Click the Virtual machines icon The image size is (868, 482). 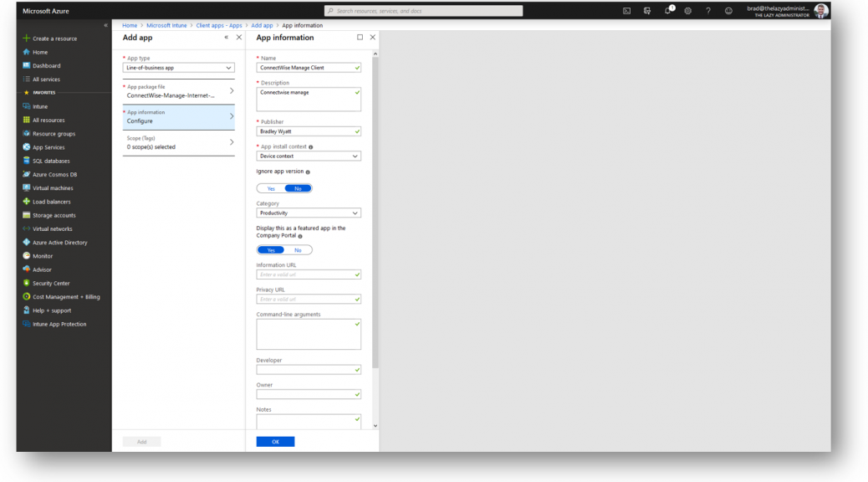point(26,187)
